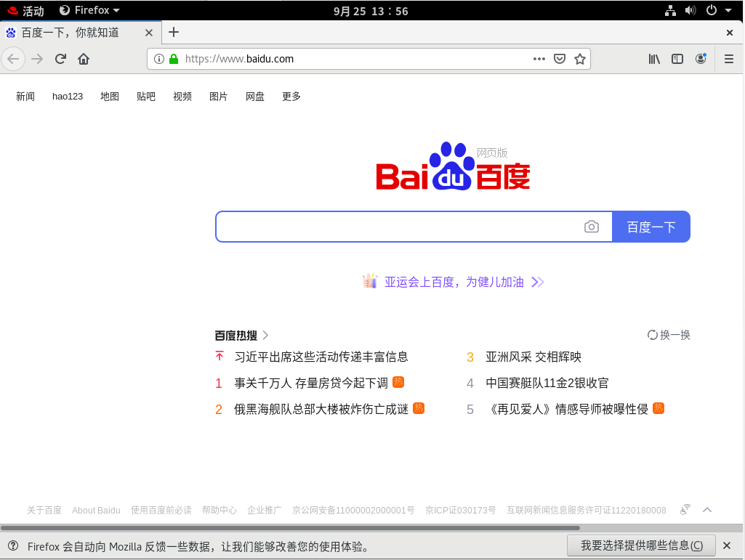The image size is (745, 560).
Task: Expand the 更多 more menu
Action: point(291,97)
